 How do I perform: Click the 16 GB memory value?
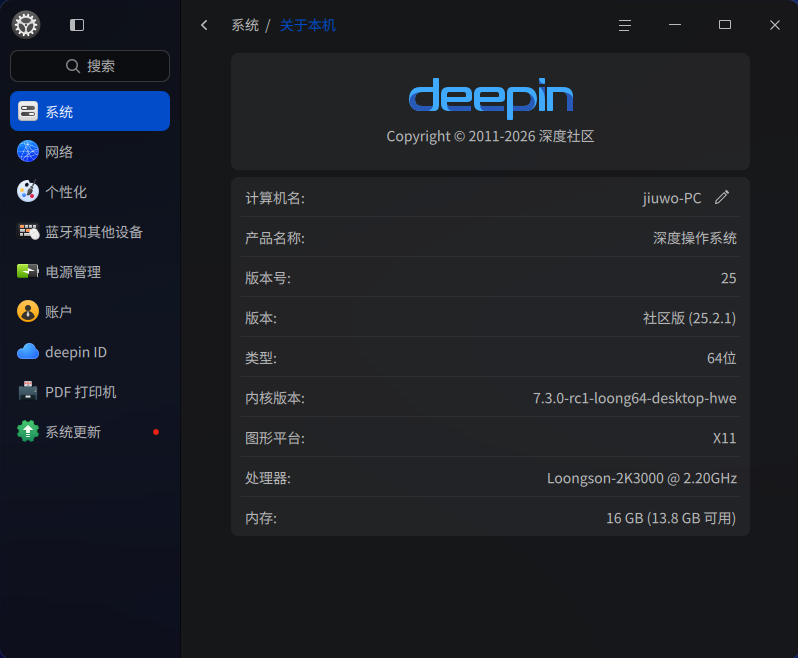(671, 518)
